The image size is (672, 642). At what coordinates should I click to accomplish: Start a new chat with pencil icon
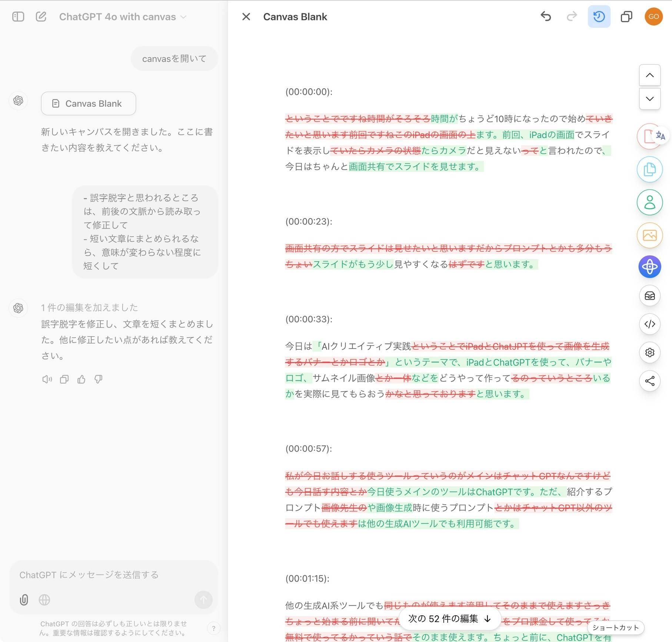point(41,17)
